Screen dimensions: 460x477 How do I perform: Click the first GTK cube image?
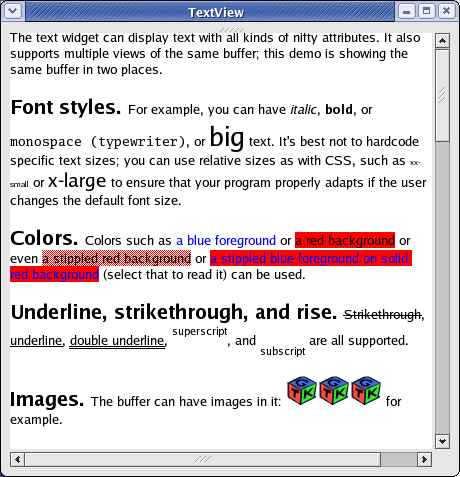302,391
